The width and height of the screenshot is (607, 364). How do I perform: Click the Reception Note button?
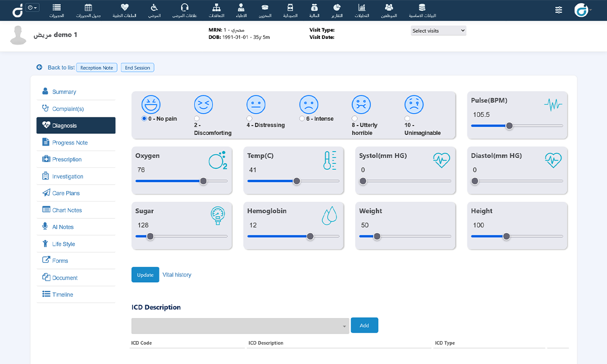(97, 68)
